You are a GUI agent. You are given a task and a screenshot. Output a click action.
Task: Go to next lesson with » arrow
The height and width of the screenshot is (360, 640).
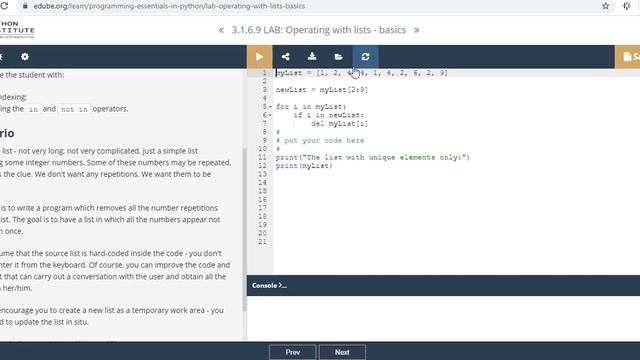(x=416, y=30)
